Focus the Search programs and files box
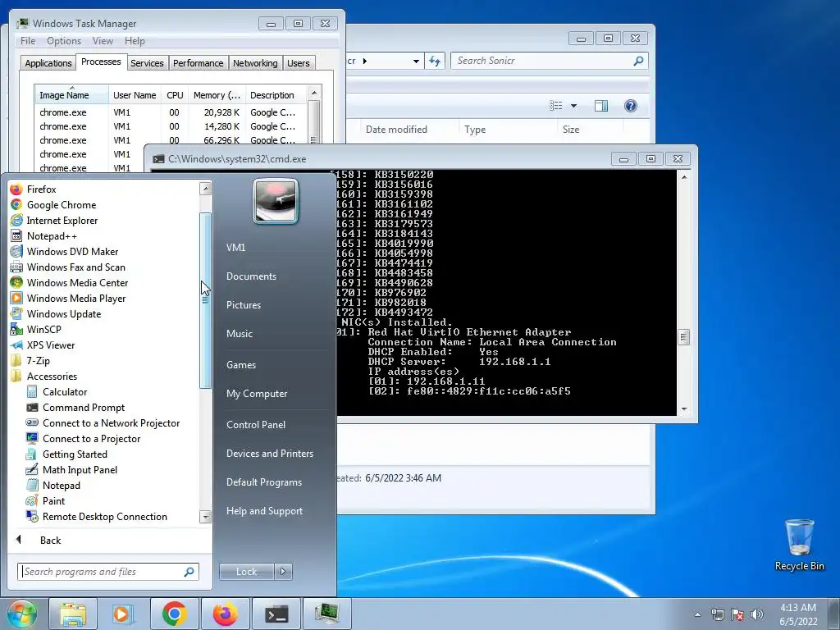The image size is (840, 630). 107,572
